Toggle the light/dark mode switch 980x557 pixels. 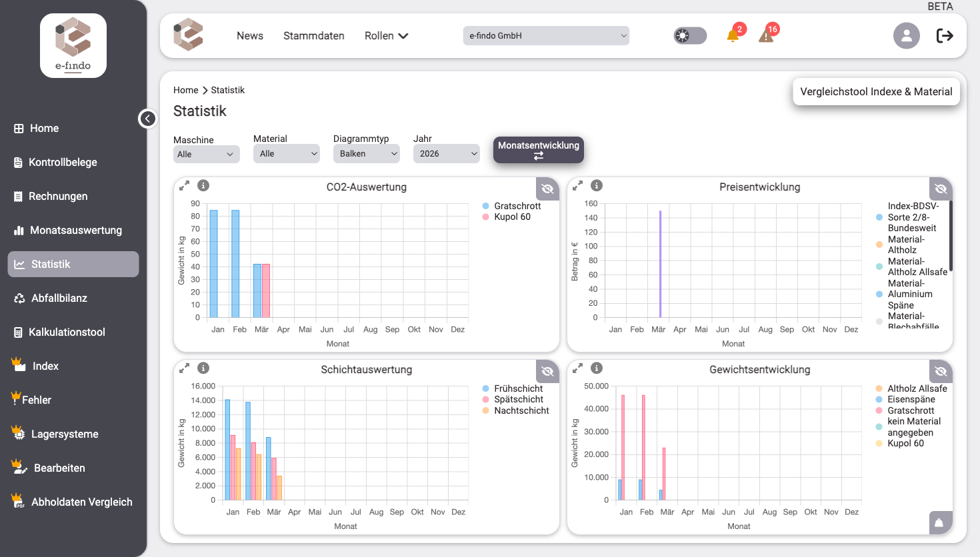[689, 36]
